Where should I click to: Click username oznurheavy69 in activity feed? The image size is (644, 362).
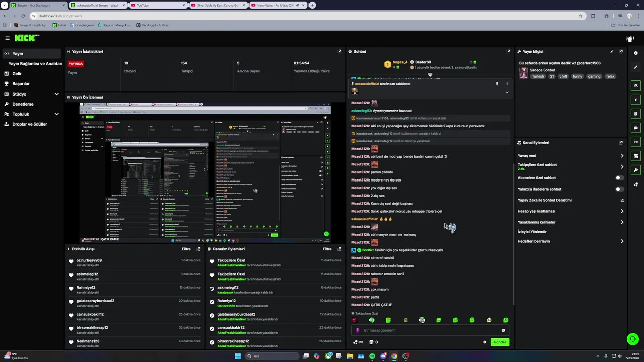pyautogui.click(x=89, y=260)
